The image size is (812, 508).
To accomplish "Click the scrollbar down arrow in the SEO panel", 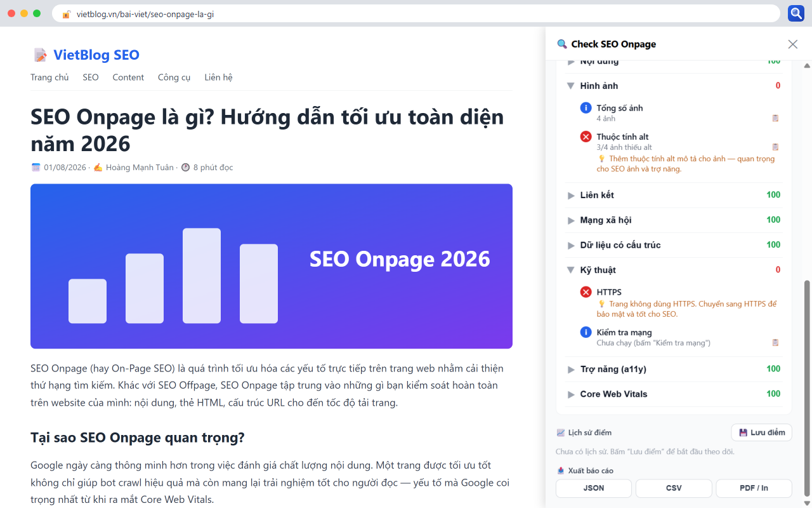I will (807, 503).
